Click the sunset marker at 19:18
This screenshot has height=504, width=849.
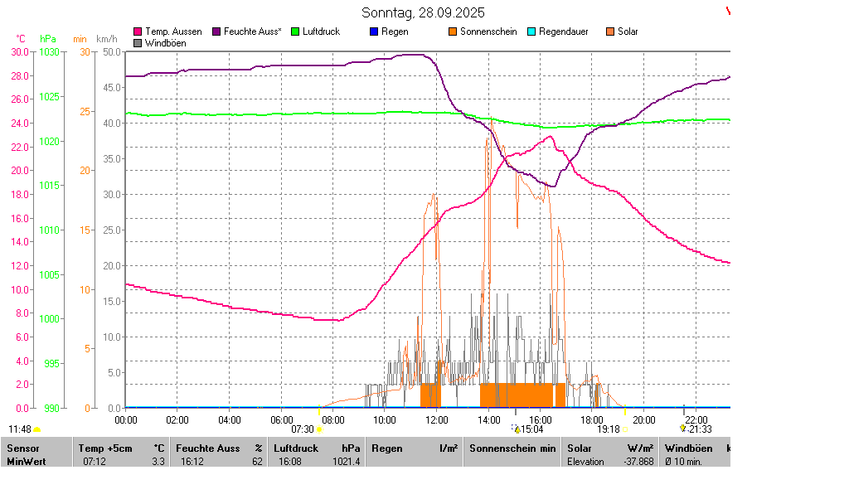(x=626, y=429)
